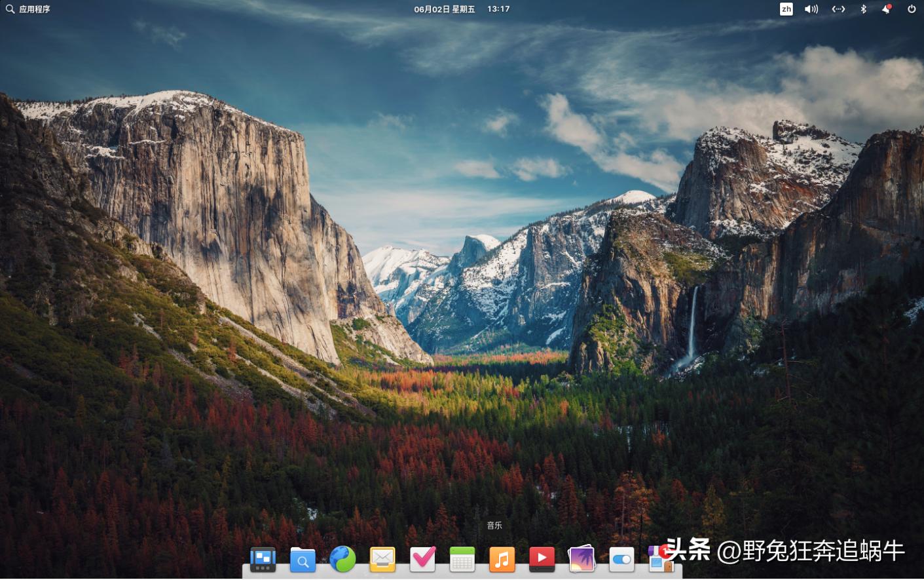924x580 pixels.
Task: Switch the zh keyboard input indicator
Action: coord(786,9)
